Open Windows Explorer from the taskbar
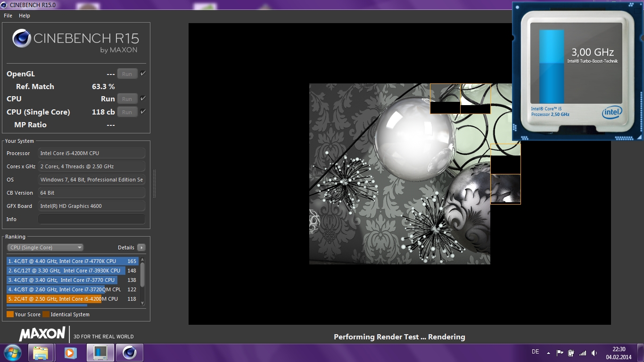The width and height of the screenshot is (644, 362). coord(41,353)
